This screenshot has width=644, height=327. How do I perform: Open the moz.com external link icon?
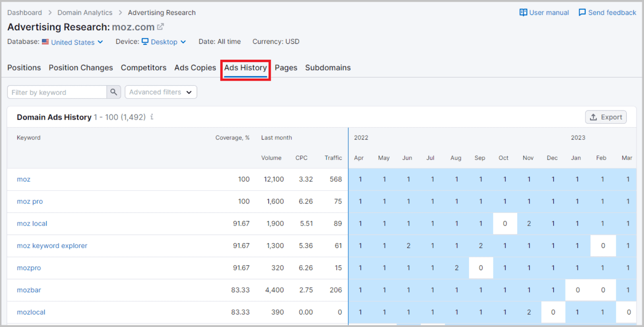(x=160, y=27)
